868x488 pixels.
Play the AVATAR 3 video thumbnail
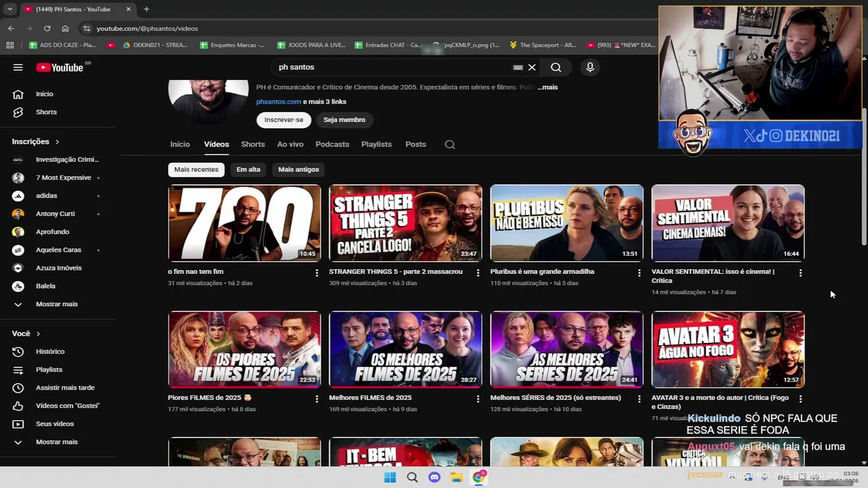coord(728,350)
